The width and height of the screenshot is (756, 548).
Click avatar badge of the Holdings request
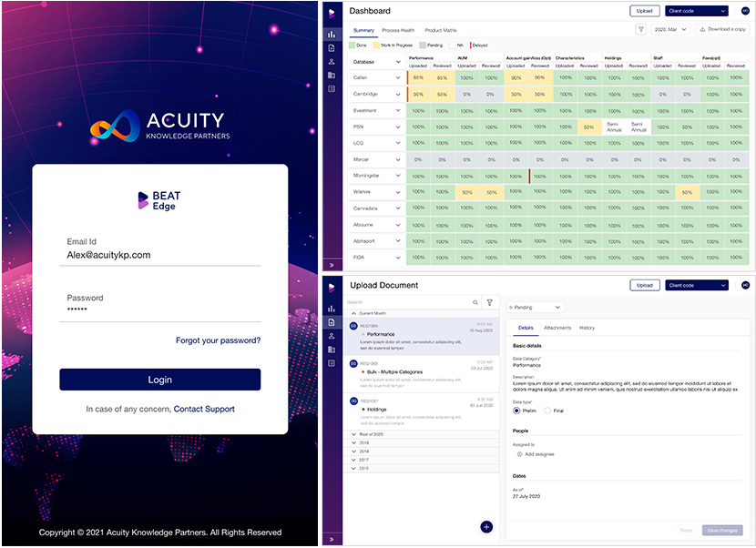point(353,401)
